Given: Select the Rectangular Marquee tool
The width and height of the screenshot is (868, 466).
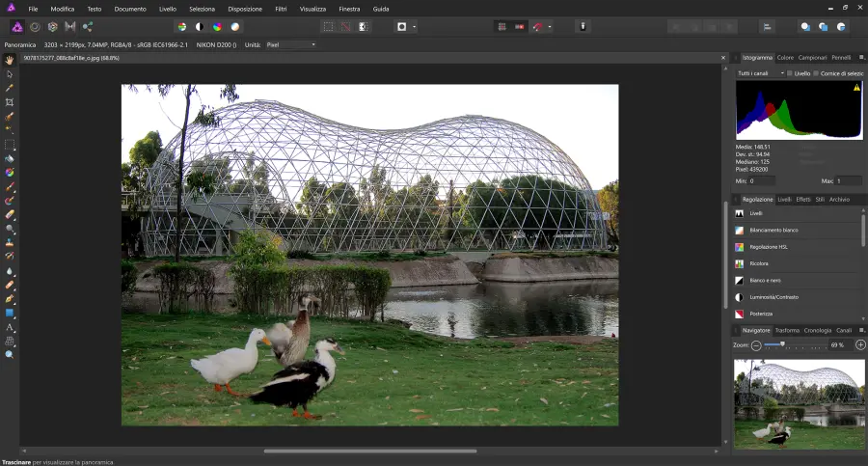Looking at the screenshot, I should click(10, 145).
